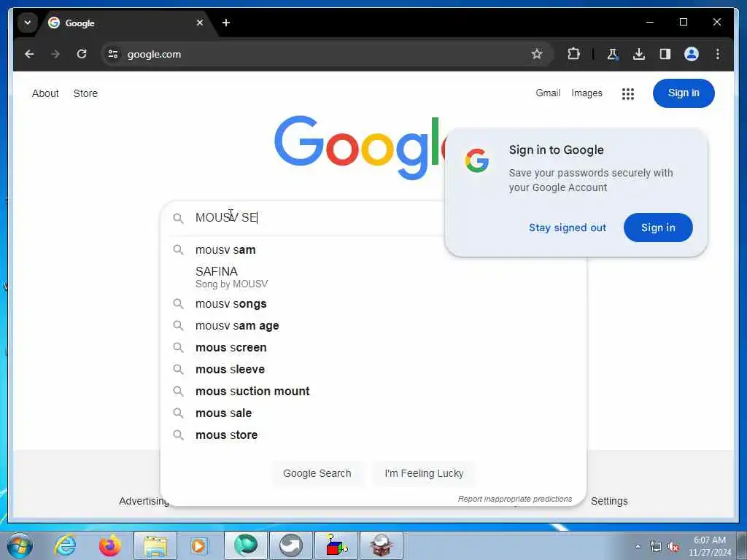Click Sign in inside the popup
Image resolution: width=747 pixels, height=560 pixels.
click(x=658, y=227)
